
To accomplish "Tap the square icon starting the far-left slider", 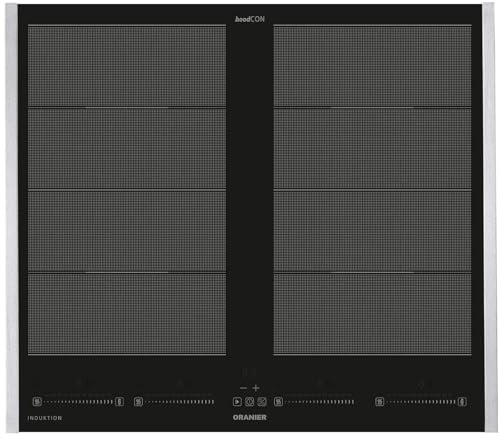I will [x=37, y=402].
